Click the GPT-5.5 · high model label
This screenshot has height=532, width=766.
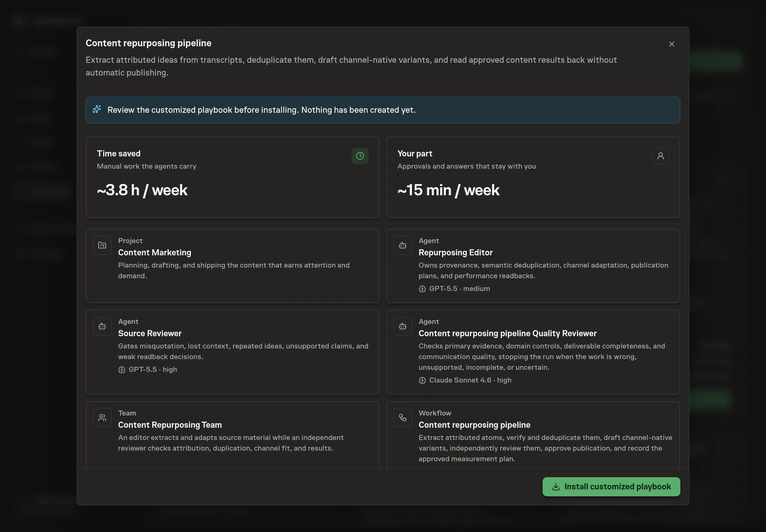pyautogui.click(x=153, y=369)
